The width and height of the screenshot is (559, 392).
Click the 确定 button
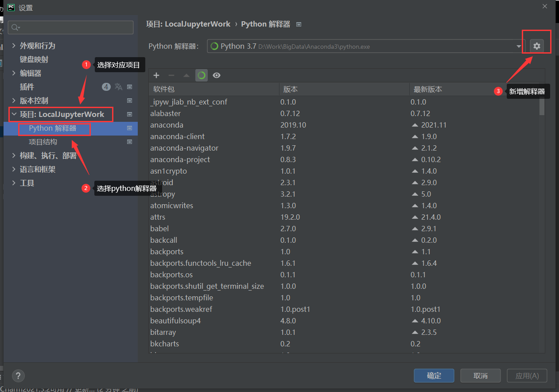pos(434,376)
